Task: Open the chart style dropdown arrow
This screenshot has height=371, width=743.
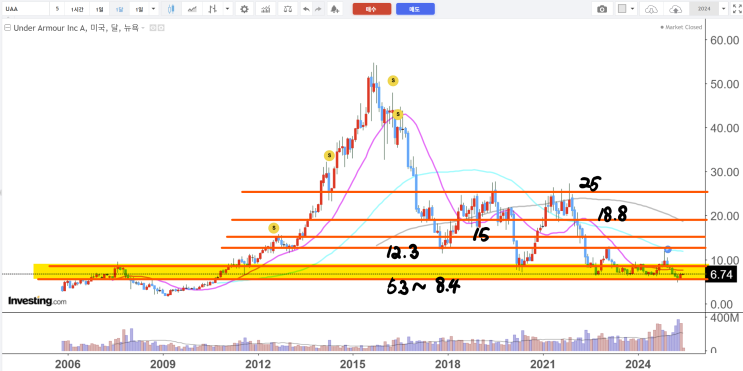Action: (228, 9)
